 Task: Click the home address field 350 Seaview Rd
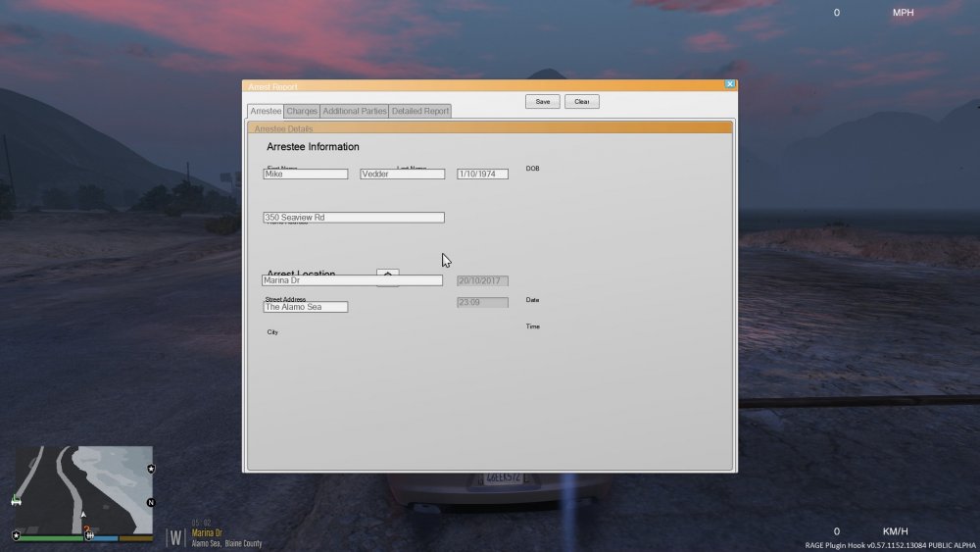pos(354,218)
